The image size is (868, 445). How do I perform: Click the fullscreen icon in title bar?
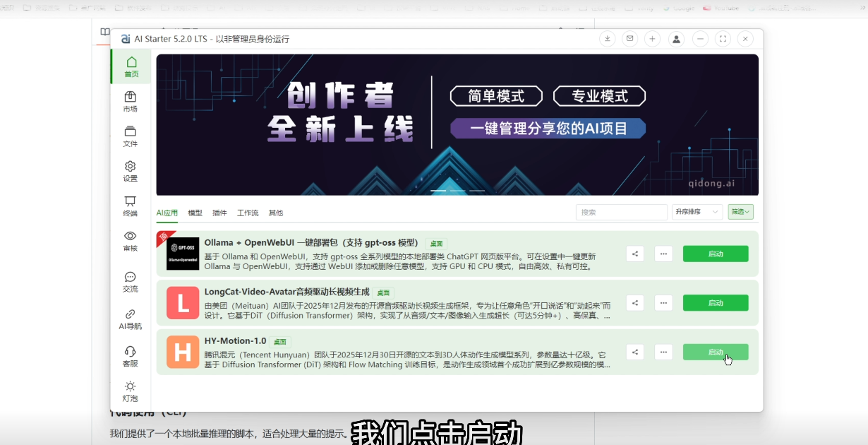723,39
